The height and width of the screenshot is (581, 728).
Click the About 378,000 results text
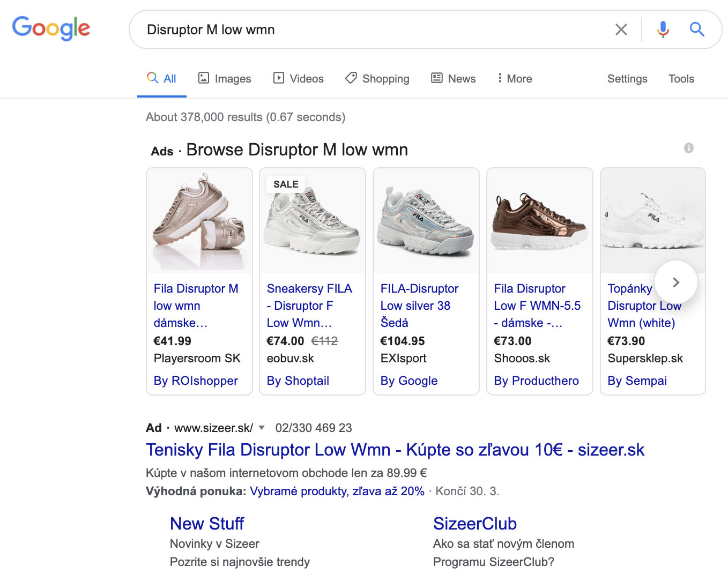[x=246, y=117]
